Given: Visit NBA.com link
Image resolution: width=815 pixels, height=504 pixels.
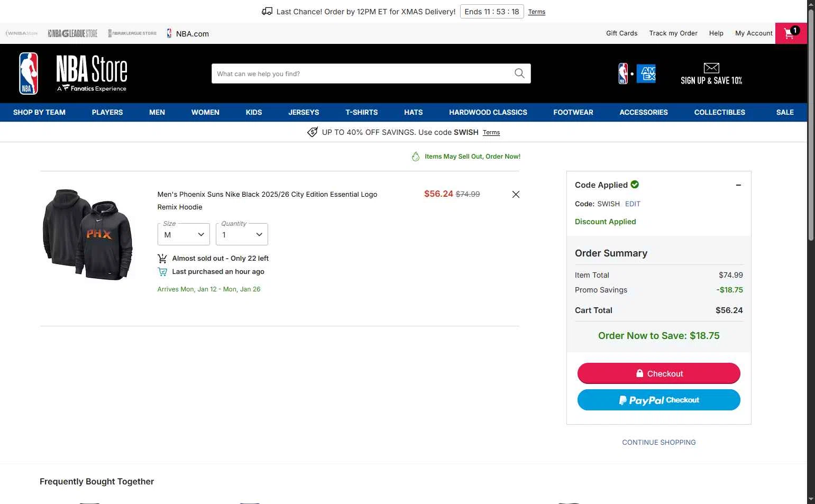Looking at the screenshot, I should coord(188,33).
